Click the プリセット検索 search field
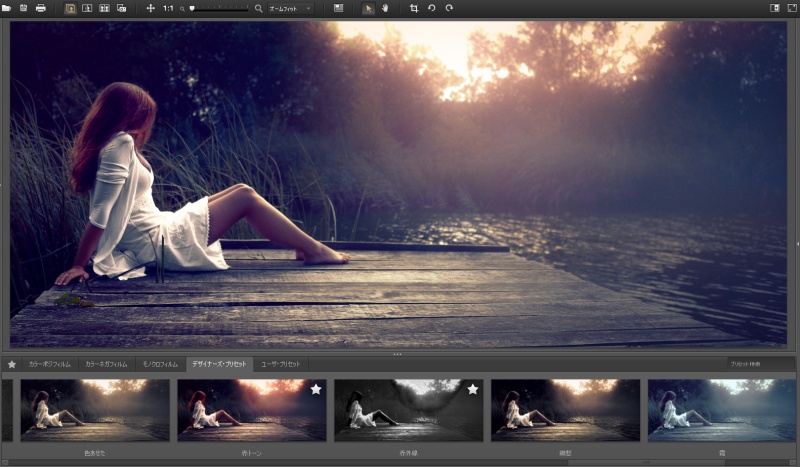The height and width of the screenshot is (467, 800). click(760, 364)
